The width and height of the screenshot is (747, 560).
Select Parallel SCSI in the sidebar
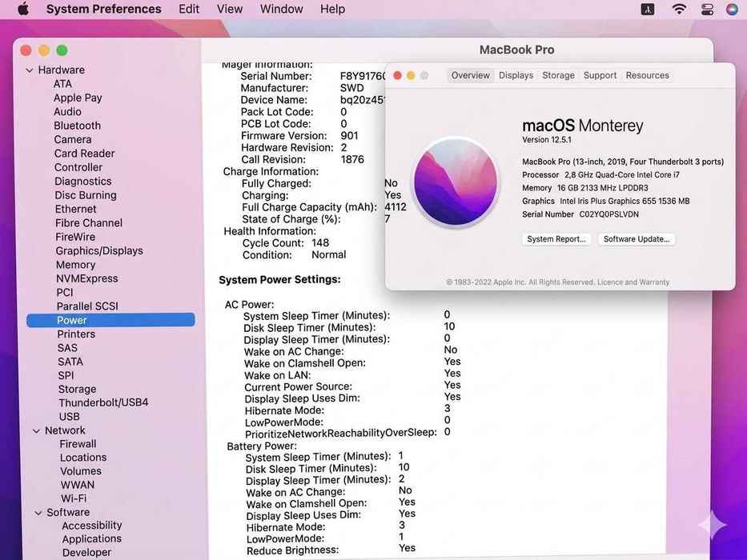[87, 306]
